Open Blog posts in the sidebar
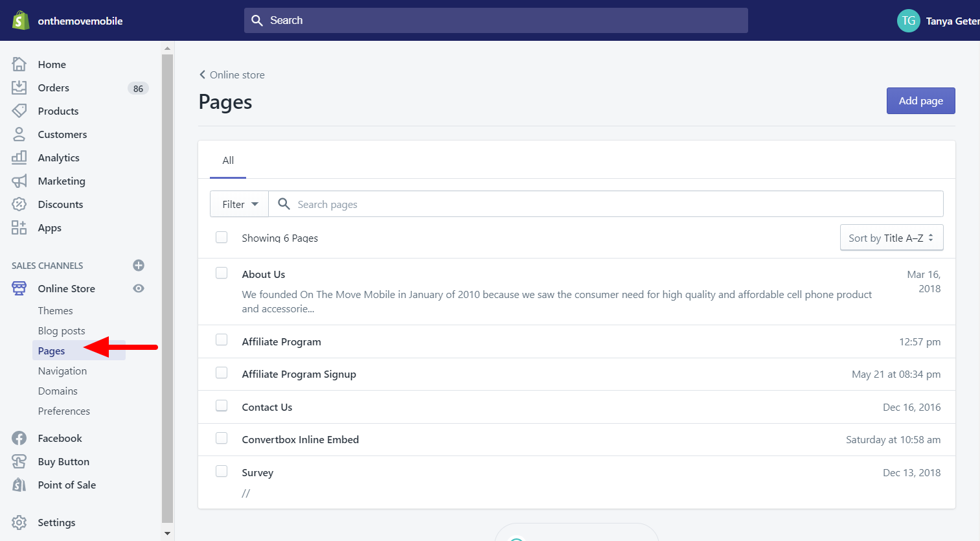Screen dimensions: 980x541 pyautogui.click(x=62, y=330)
